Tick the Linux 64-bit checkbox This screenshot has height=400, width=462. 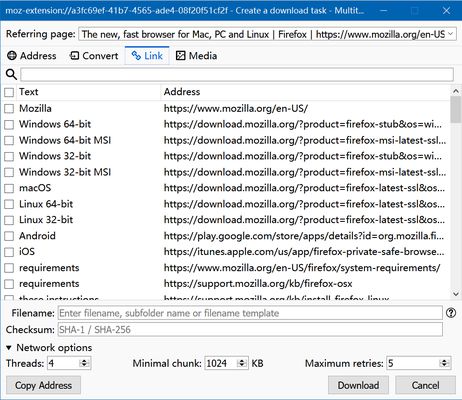(x=9, y=204)
